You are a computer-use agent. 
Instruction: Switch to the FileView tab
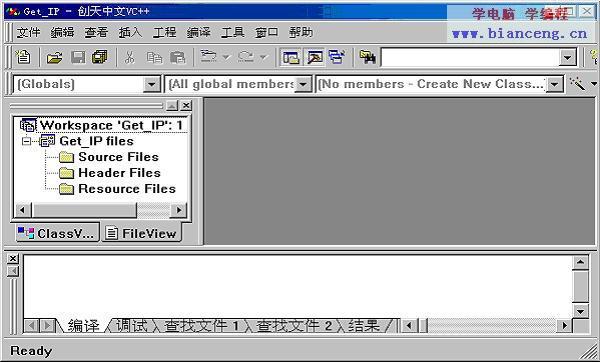point(142,233)
